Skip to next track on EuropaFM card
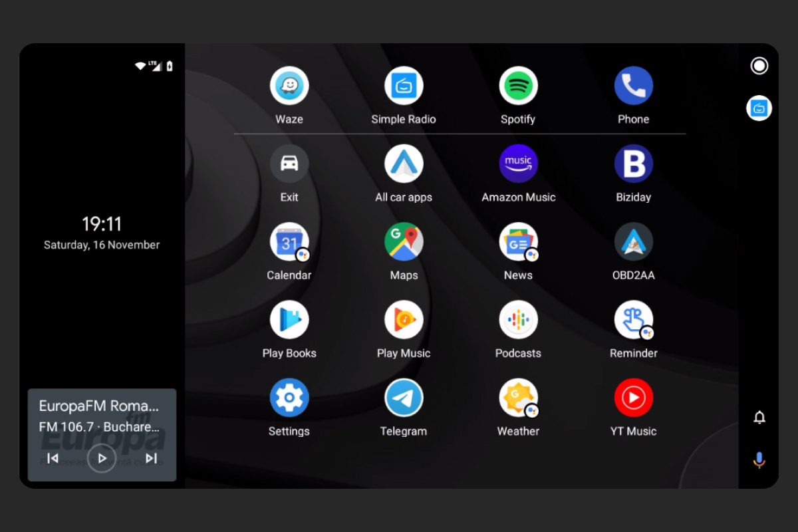The image size is (798, 532). point(151,458)
